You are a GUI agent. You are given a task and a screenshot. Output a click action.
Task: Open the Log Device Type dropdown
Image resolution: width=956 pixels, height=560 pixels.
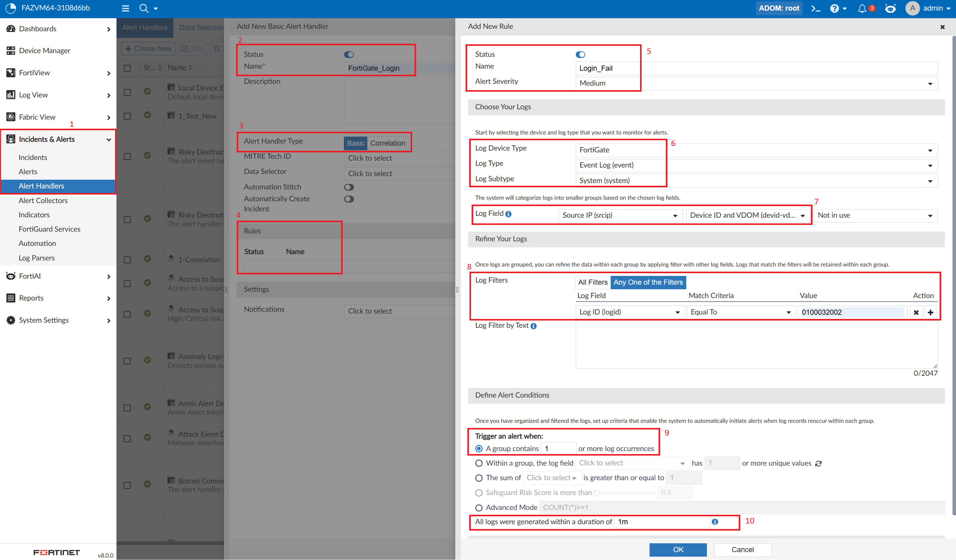click(x=756, y=150)
